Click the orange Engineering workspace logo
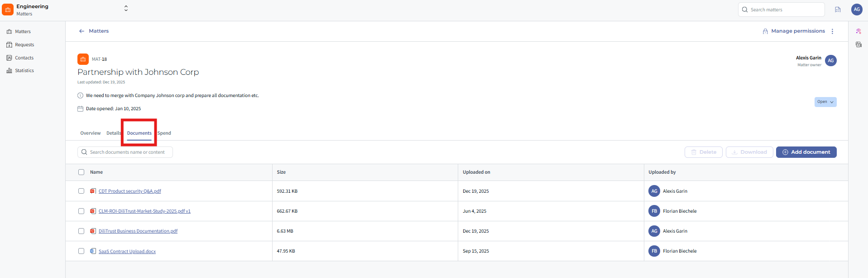The width and height of the screenshot is (868, 278). pos(8,10)
